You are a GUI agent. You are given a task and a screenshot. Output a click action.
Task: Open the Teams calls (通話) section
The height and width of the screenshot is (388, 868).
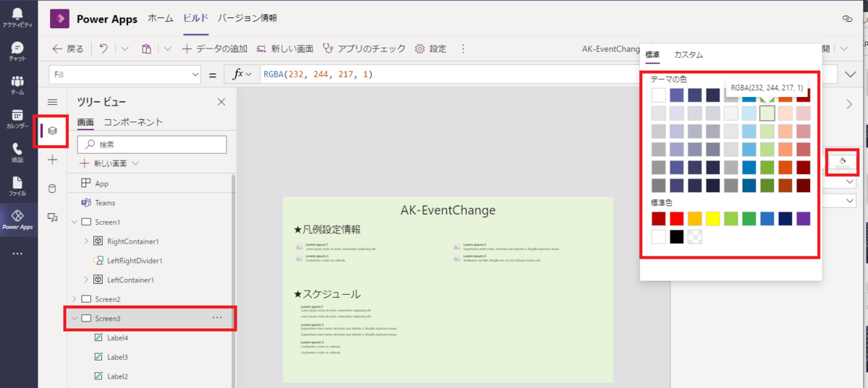coord(17,152)
